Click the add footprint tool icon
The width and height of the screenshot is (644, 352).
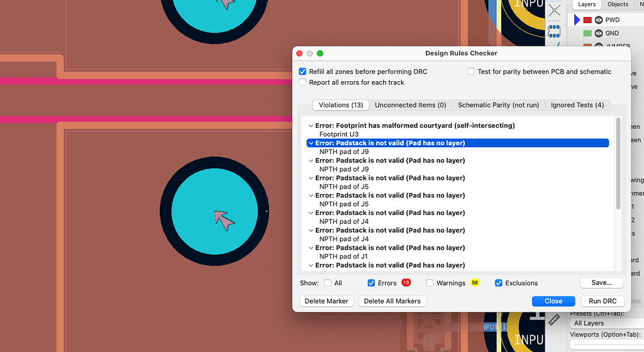554,30
